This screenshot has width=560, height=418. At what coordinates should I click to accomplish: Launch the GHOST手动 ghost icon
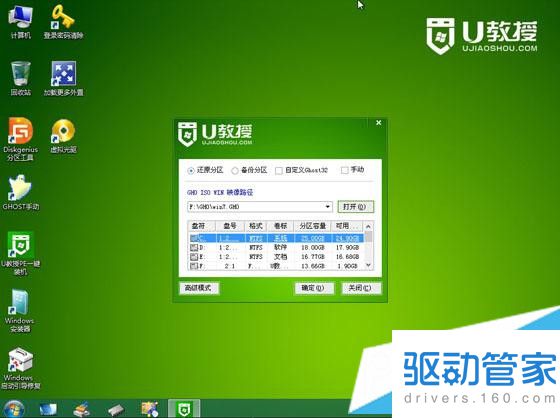[21, 193]
